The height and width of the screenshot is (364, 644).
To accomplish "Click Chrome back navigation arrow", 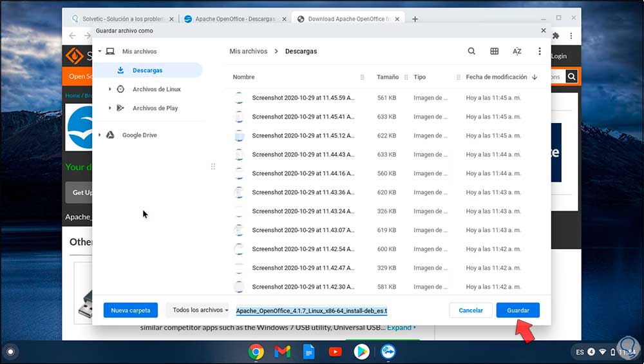I will pyautogui.click(x=73, y=35).
